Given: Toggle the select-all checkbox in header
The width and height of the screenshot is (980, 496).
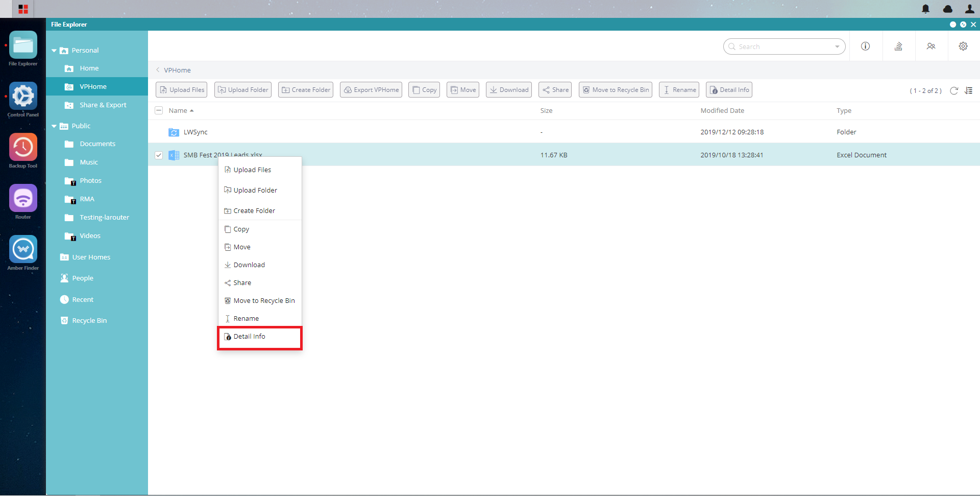Looking at the screenshot, I should click(x=159, y=110).
